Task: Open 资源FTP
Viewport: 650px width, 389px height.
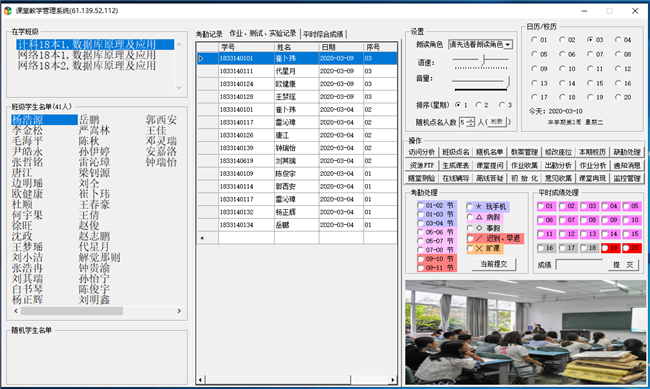Action: click(422, 165)
